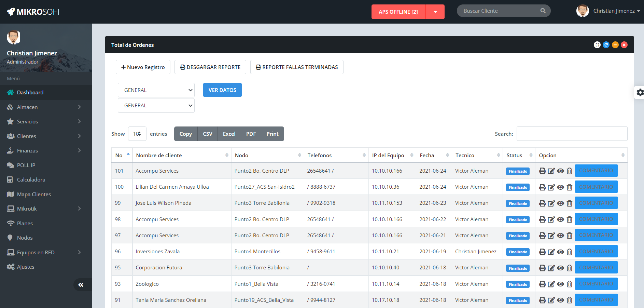This screenshot has width=644, height=308.
Task: Edit order 91 pencil icon
Action: [x=551, y=300]
